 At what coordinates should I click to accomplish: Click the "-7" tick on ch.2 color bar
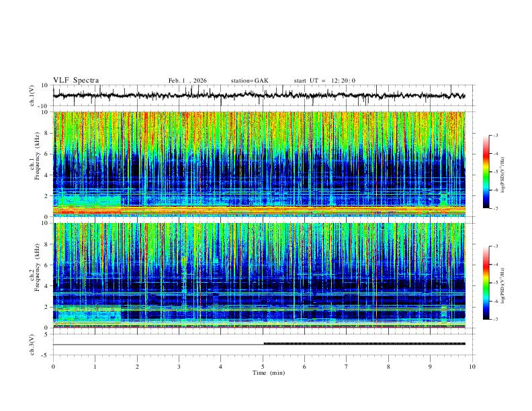coord(495,319)
